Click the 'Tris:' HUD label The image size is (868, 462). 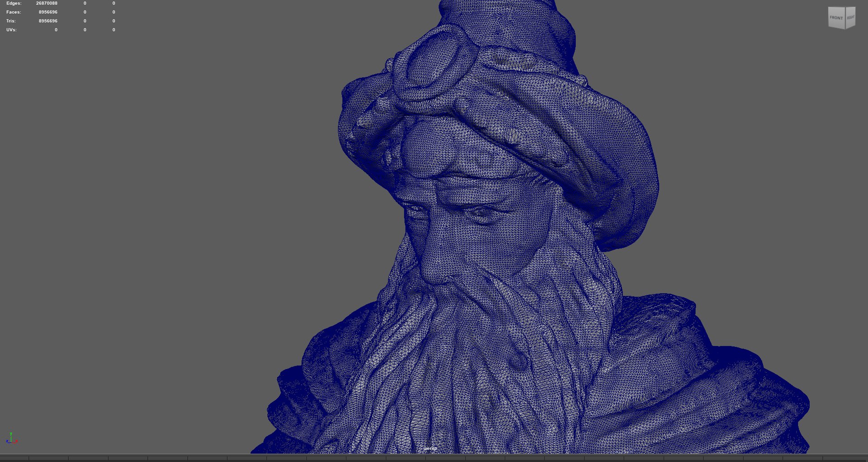tap(11, 21)
